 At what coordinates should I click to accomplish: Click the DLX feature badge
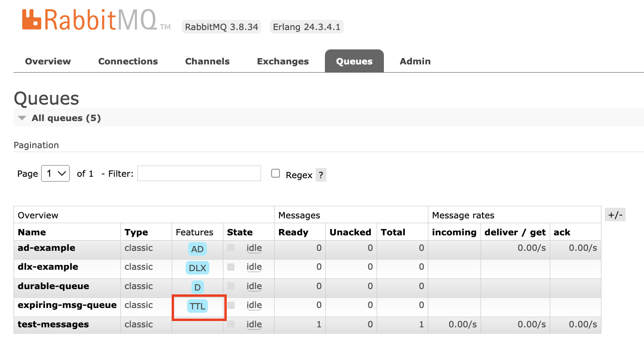pyautogui.click(x=197, y=268)
